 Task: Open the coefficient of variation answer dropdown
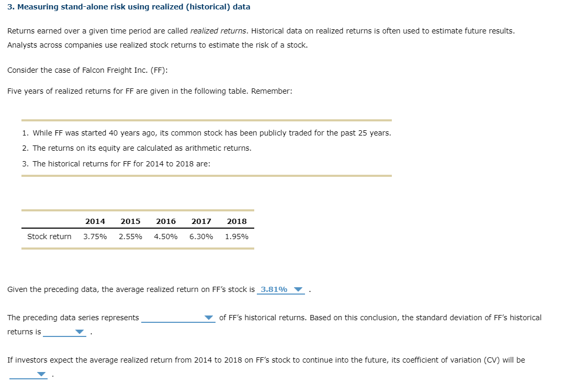[x=40, y=374]
